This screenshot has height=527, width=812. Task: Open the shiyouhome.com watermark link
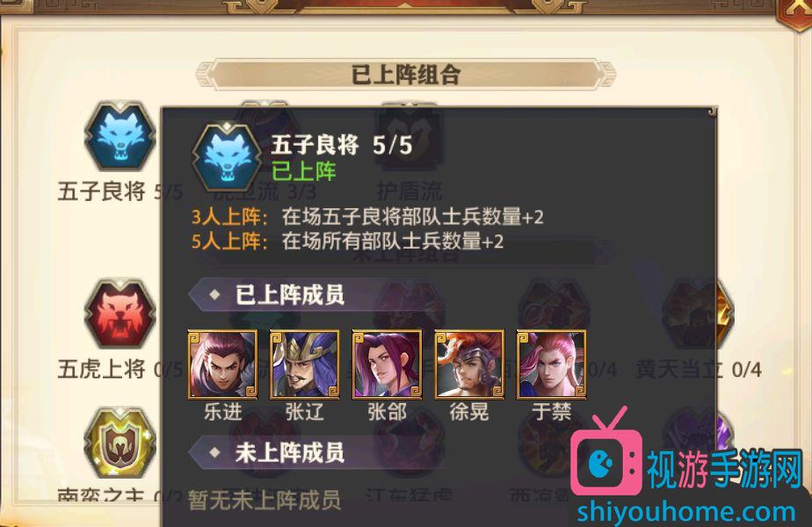click(686, 511)
